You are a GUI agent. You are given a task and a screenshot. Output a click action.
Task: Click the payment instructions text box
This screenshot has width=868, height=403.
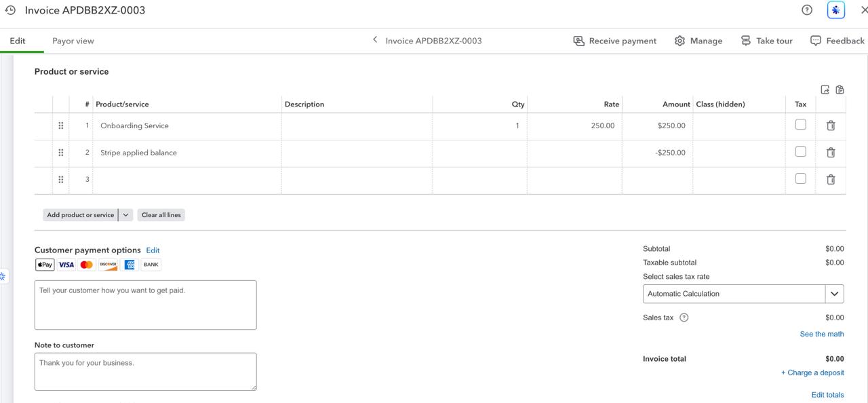click(146, 305)
